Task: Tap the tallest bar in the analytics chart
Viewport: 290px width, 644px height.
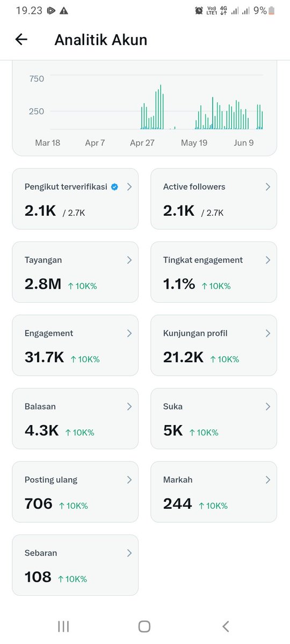Action: click(160, 107)
